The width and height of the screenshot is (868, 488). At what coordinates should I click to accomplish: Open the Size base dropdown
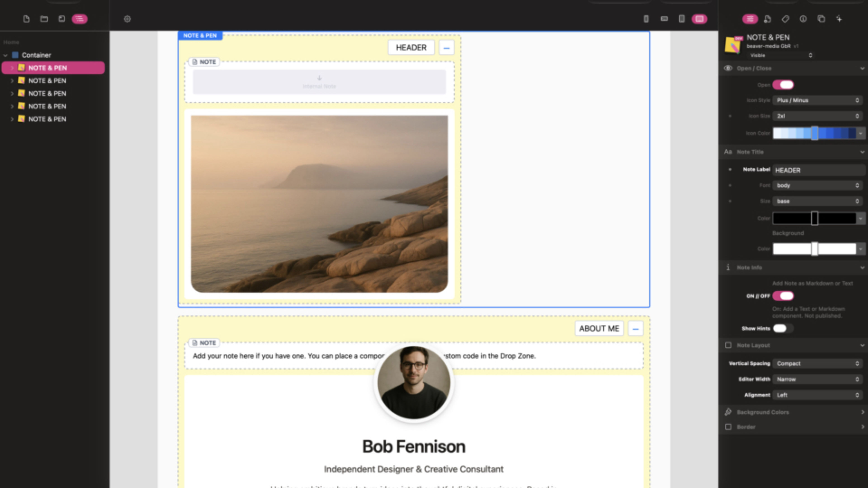click(818, 201)
